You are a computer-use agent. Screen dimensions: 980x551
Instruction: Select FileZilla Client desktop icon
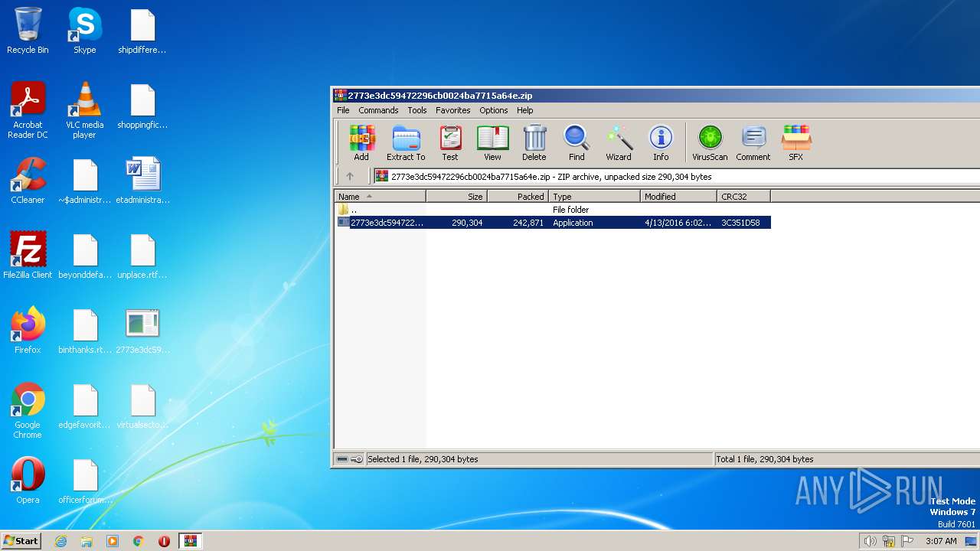28,256
